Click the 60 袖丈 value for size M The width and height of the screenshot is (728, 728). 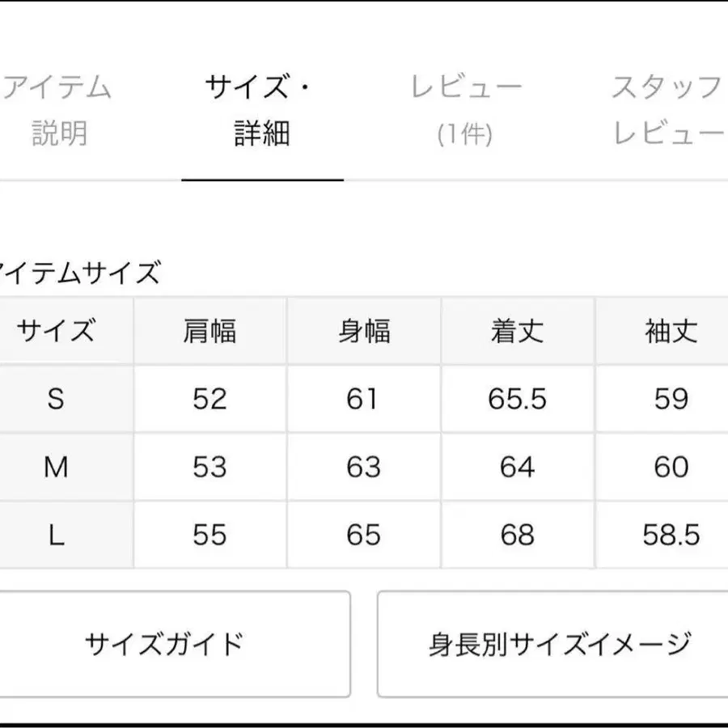click(x=671, y=467)
